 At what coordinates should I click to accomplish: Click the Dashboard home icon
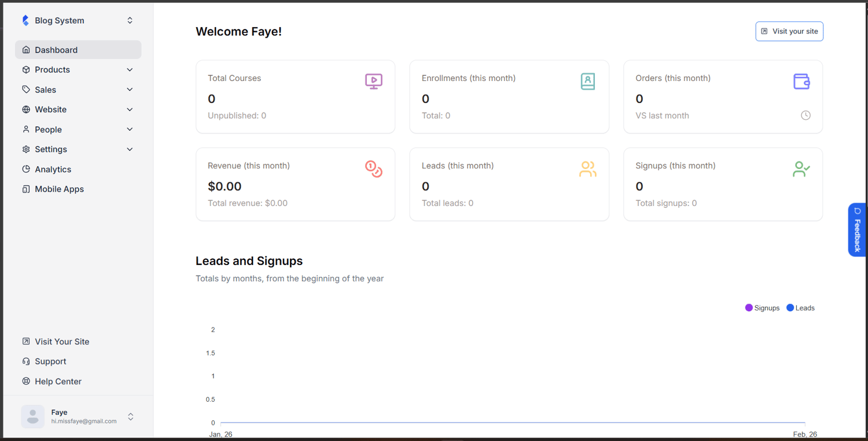click(26, 50)
